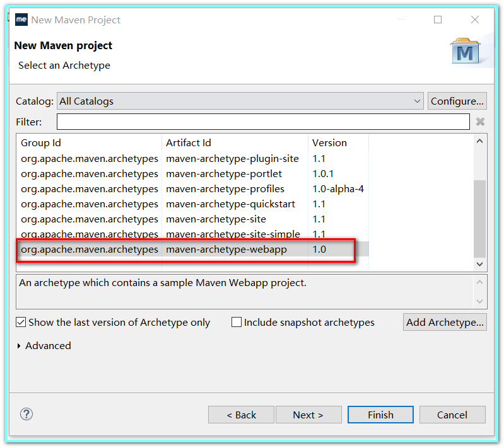Image resolution: width=504 pixels, height=448 pixels.
Task: Click the description box scroll up arrow
Action: click(x=479, y=282)
